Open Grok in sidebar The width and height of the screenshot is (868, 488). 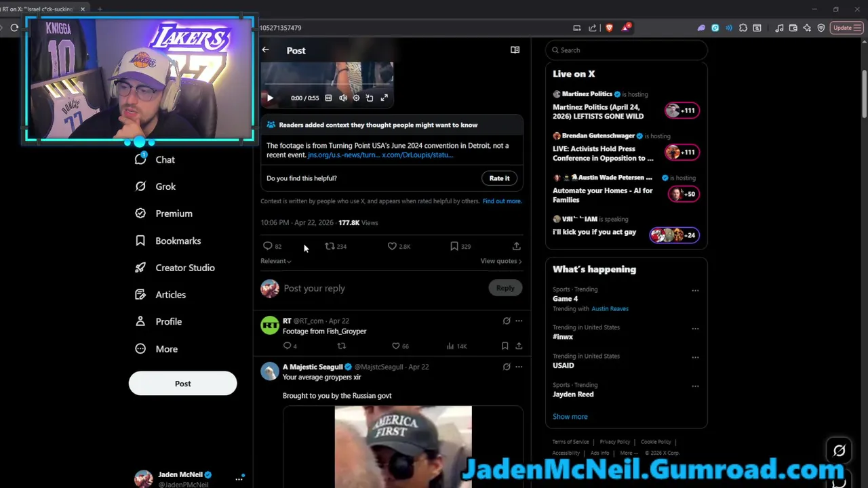155,186
